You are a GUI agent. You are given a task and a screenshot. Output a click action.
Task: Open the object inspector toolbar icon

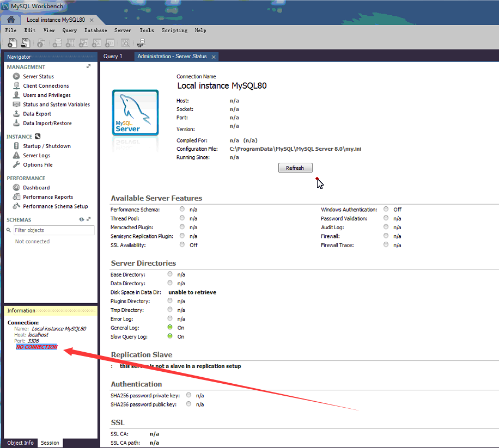[x=41, y=42]
